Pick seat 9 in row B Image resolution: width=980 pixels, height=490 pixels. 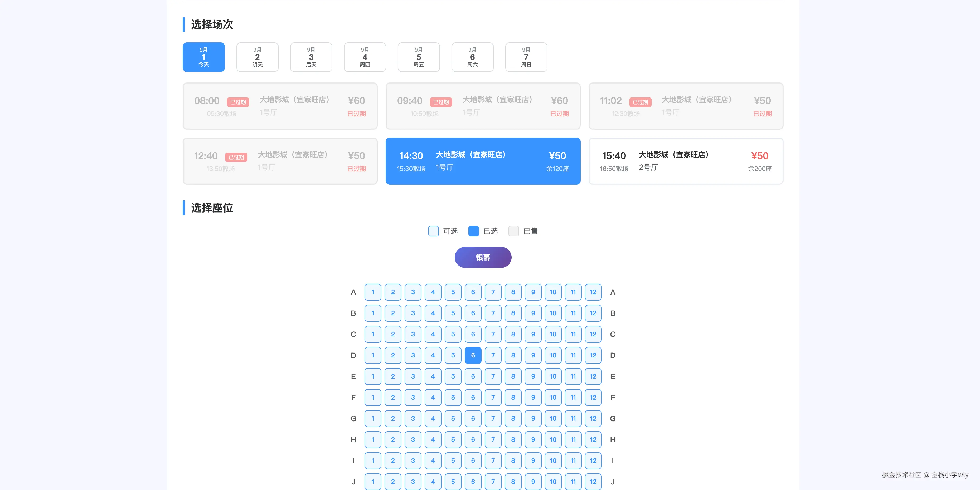[x=533, y=313]
